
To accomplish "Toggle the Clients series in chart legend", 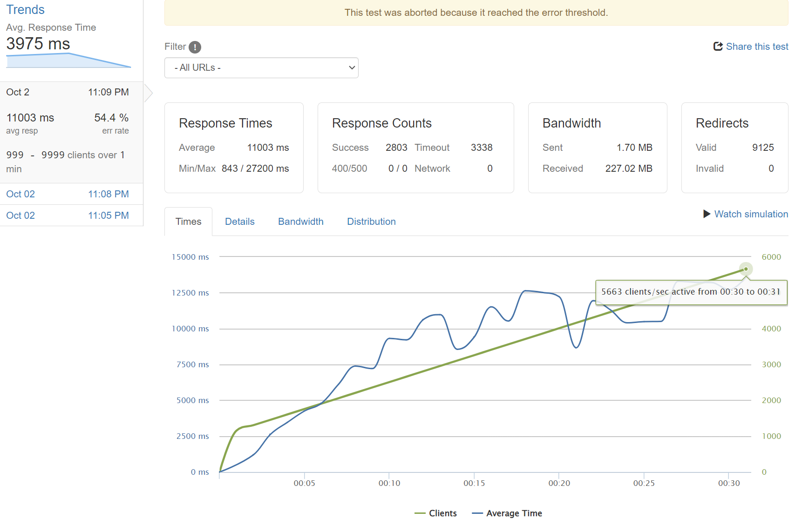I will [x=436, y=513].
